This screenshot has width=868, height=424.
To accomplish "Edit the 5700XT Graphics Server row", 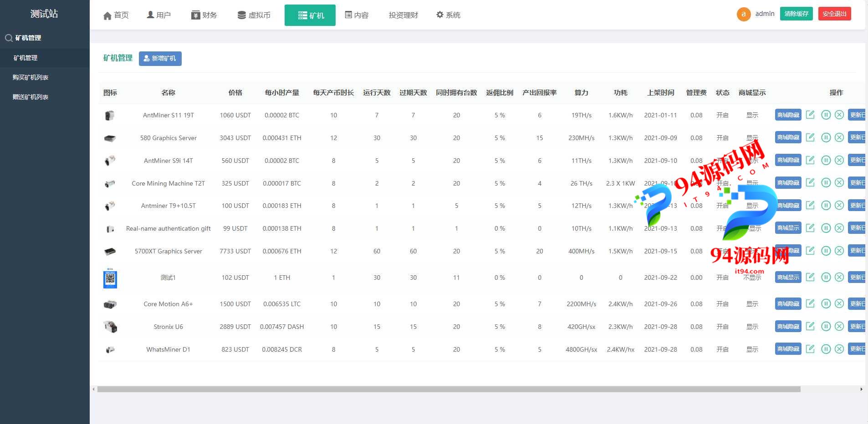I will click(810, 250).
